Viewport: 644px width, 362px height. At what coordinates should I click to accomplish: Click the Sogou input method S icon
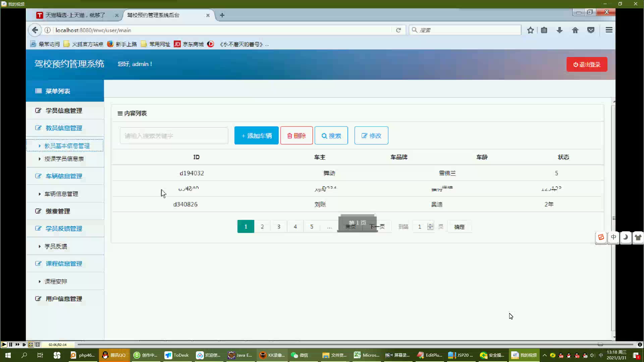(601, 237)
